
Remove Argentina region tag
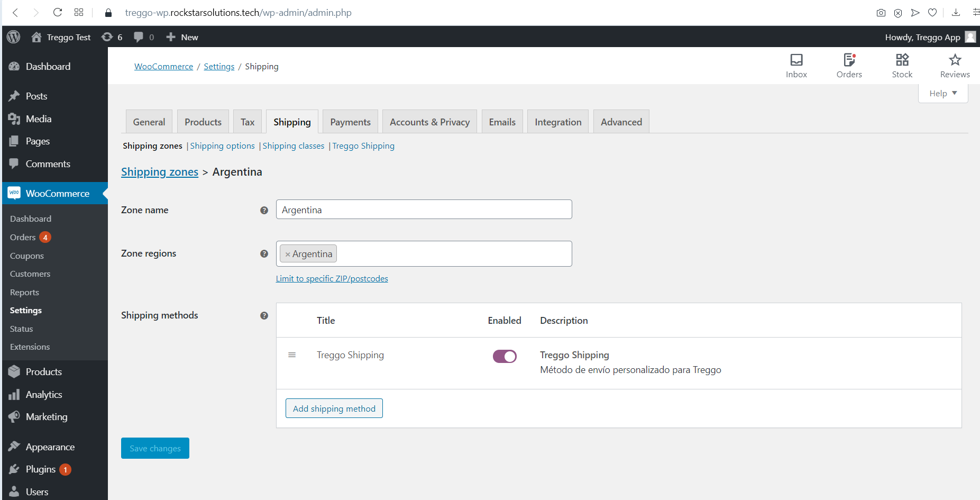pos(288,254)
